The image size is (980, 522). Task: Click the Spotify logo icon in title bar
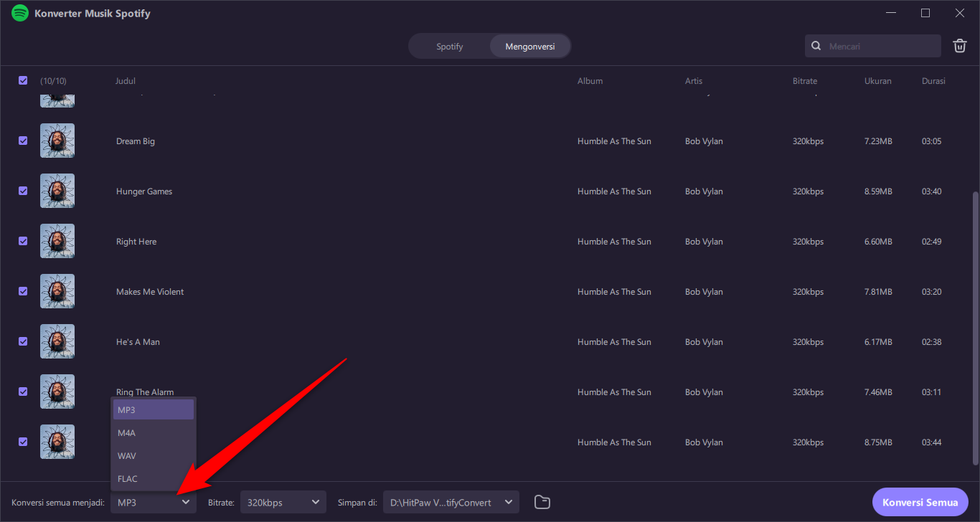click(x=20, y=13)
